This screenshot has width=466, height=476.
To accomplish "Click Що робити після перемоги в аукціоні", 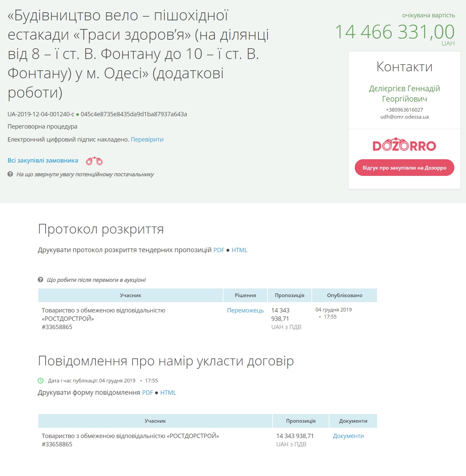I will tap(96, 280).
